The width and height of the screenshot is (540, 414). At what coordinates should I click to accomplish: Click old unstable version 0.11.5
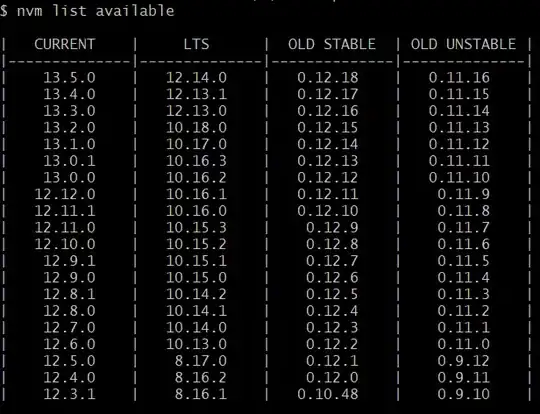pyautogui.click(x=464, y=261)
